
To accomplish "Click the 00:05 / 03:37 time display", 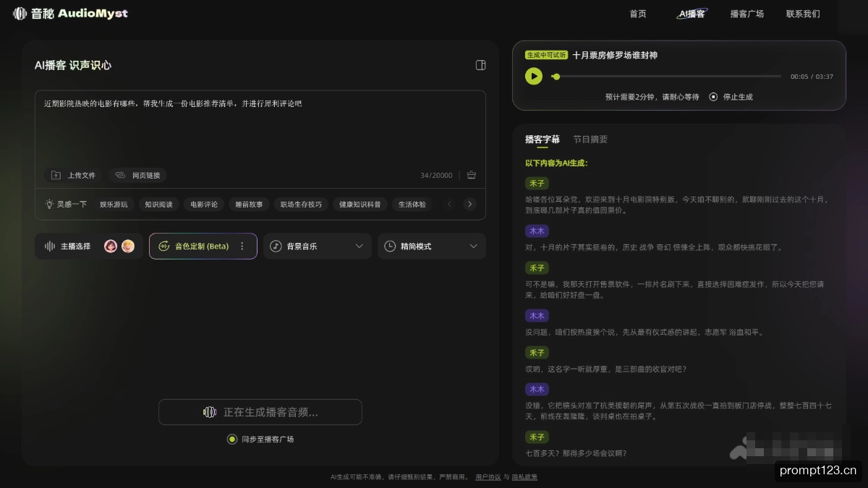I will coord(812,77).
